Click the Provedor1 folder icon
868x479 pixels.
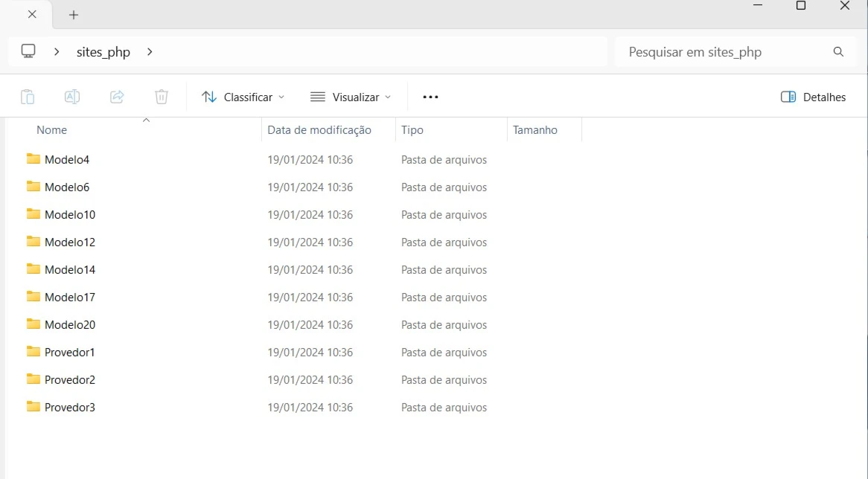pos(33,351)
